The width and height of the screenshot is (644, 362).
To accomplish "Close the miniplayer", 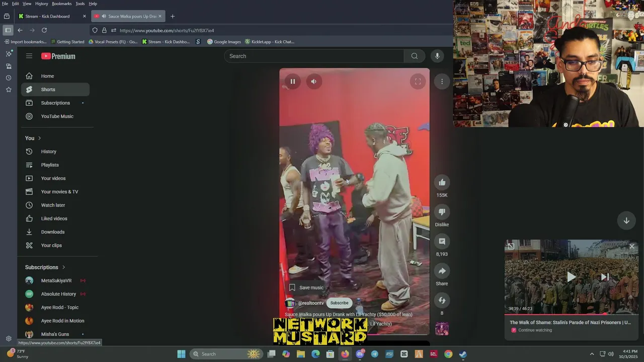I will (x=632, y=246).
